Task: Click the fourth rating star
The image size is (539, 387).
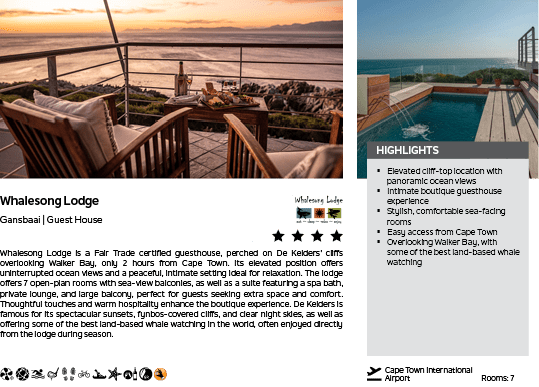Action: (337, 236)
